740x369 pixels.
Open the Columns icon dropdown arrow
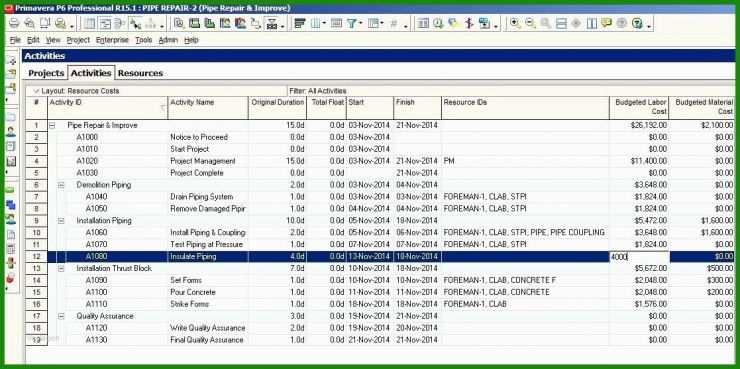coord(324,23)
